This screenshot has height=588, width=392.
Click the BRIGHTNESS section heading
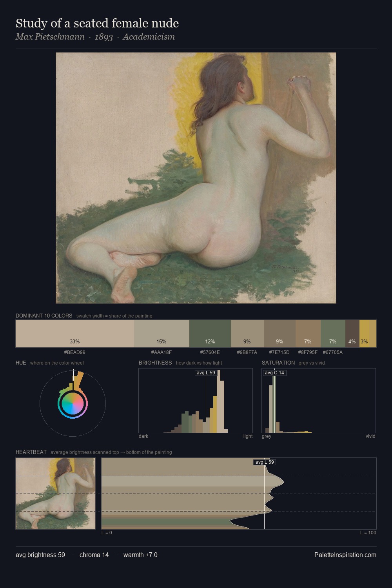[x=155, y=363]
